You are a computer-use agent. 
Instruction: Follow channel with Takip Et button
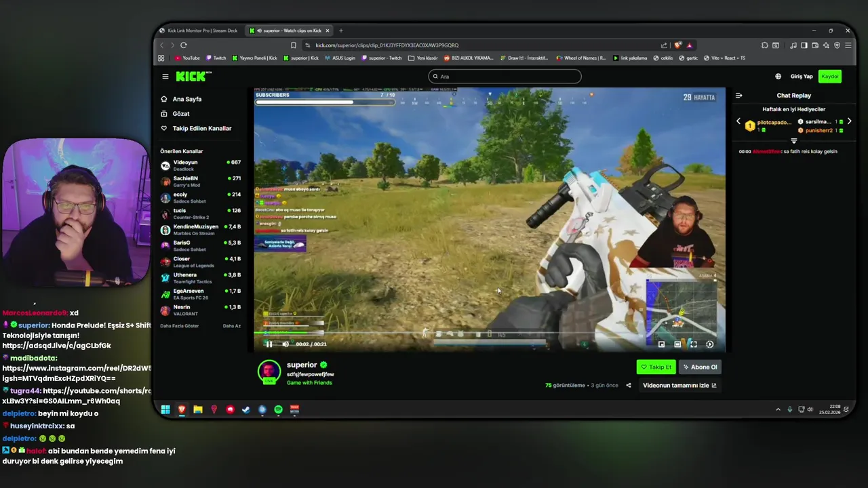(656, 367)
